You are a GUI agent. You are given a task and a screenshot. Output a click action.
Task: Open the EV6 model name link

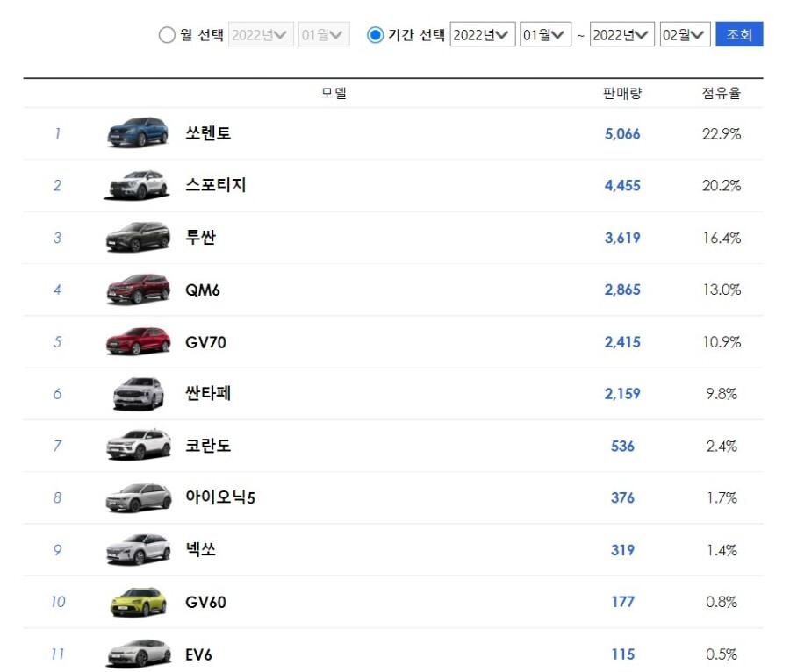pyautogui.click(x=198, y=654)
